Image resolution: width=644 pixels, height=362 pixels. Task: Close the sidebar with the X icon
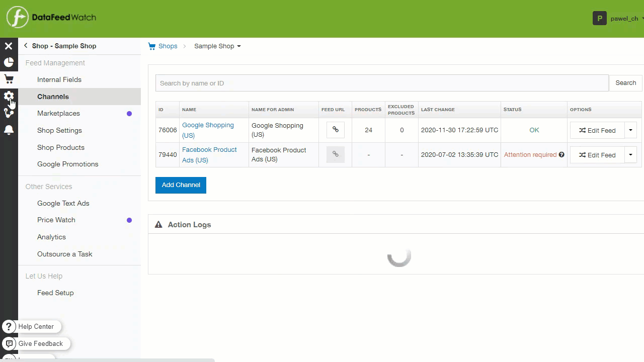pyautogui.click(x=9, y=46)
